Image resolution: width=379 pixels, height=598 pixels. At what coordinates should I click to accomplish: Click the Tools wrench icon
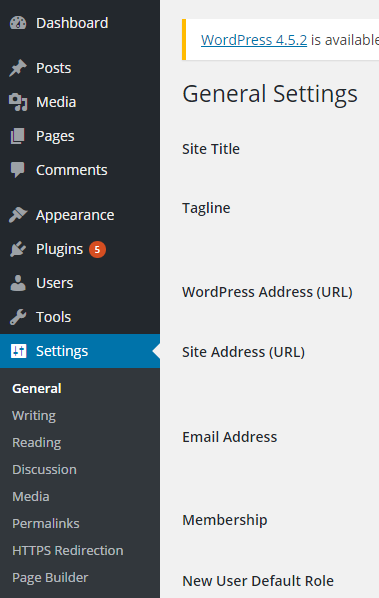(x=18, y=317)
